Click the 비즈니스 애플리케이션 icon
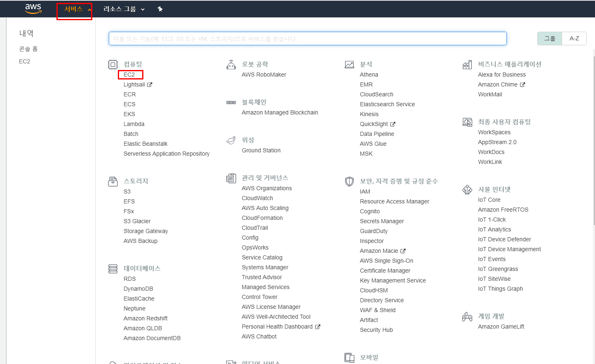Viewport: 595px width, 364px height. tap(467, 65)
